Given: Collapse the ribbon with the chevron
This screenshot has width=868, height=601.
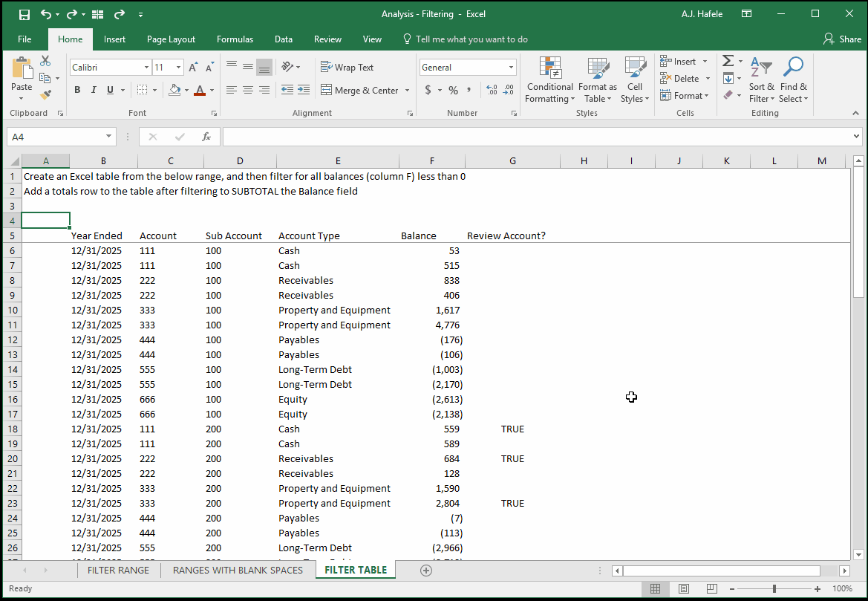Looking at the screenshot, I should click(x=856, y=113).
